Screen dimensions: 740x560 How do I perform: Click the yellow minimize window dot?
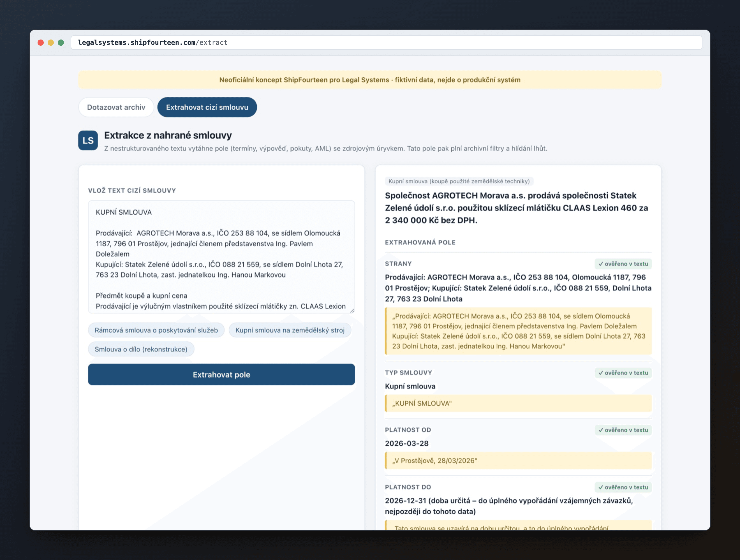(51, 43)
